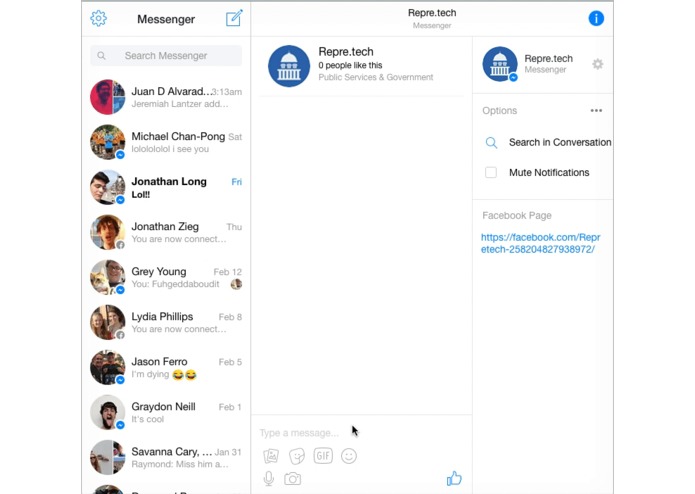Click the Repre.tech page logo in chat
Image resolution: width=695 pixels, height=494 pixels.
(x=289, y=66)
